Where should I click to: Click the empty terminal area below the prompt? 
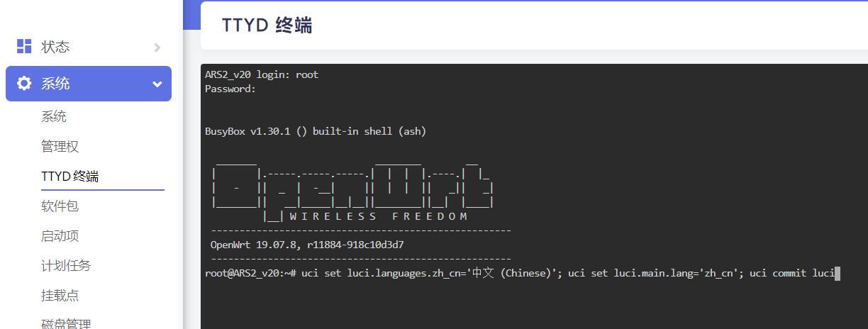tap(532, 305)
